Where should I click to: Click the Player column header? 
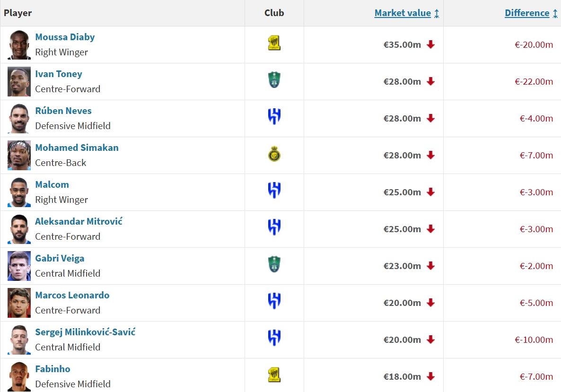[18, 13]
